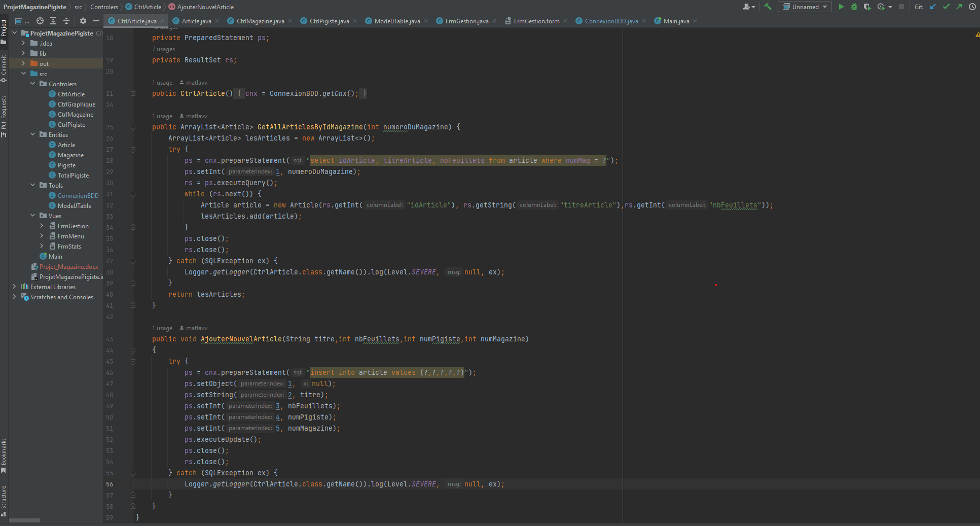This screenshot has height=526, width=980.
Task: Click the select opened file crosshair icon
Action: [x=40, y=21]
